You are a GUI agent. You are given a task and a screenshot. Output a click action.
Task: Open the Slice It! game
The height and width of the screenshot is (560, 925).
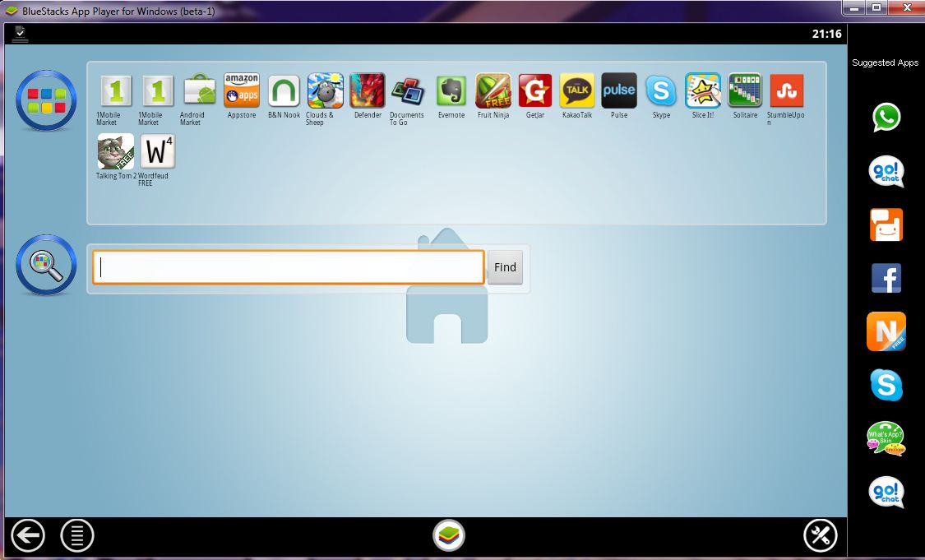[x=703, y=91]
